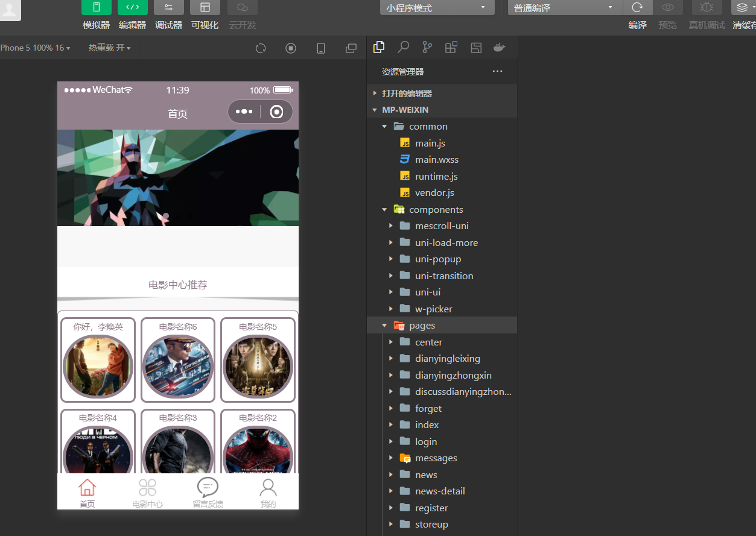Expand the center folder

442,342
